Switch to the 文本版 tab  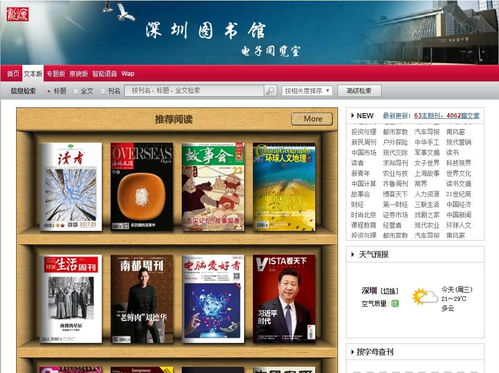tap(33, 74)
